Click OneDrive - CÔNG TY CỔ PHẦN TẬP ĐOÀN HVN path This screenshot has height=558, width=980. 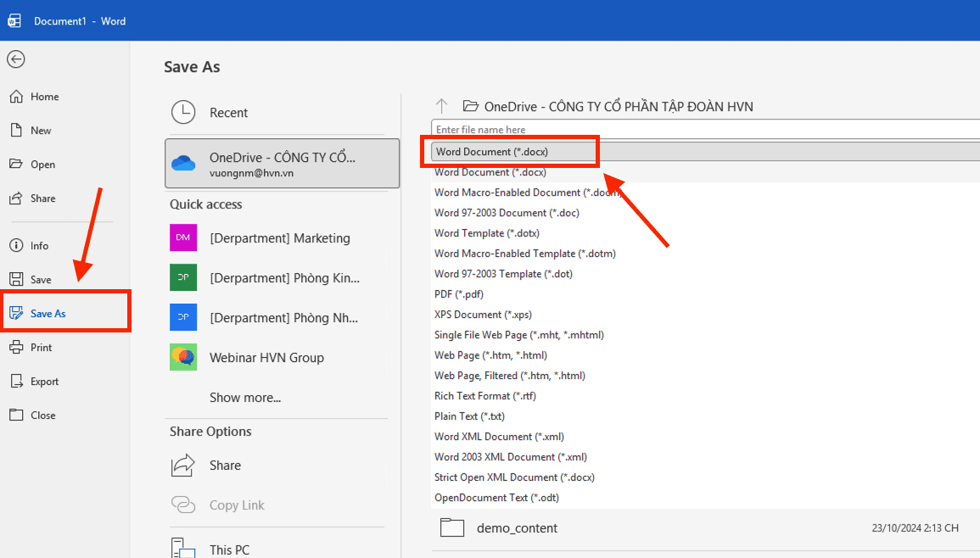pos(619,107)
